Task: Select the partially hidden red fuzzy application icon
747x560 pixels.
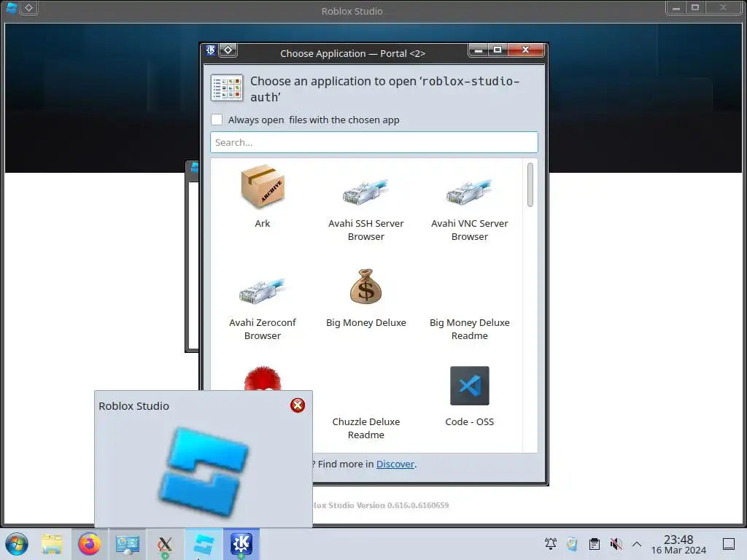Action: coord(263,378)
